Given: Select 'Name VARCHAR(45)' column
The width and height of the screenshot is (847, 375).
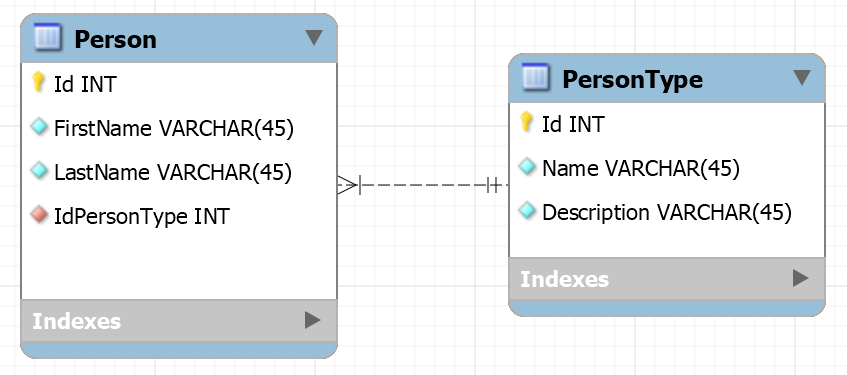Looking at the screenshot, I should tap(641, 169).
